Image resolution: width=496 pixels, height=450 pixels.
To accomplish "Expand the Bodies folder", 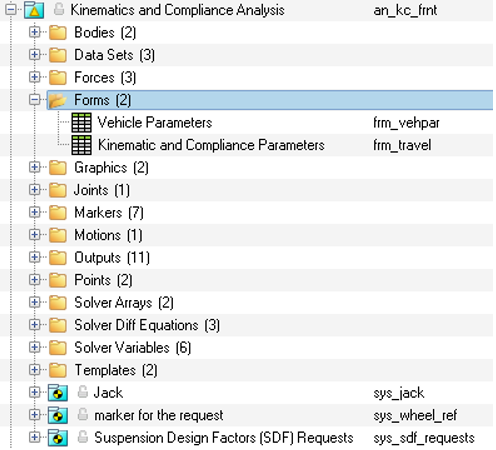I will click(34, 32).
